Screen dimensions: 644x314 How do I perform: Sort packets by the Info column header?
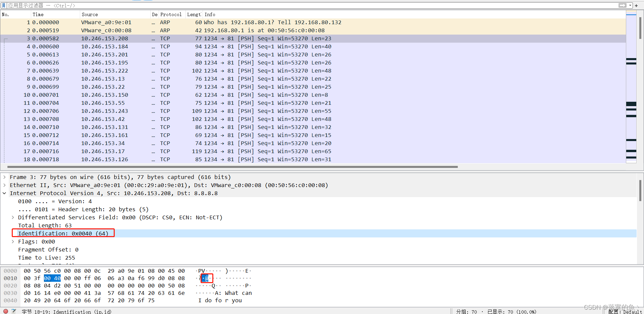pyautogui.click(x=414, y=14)
